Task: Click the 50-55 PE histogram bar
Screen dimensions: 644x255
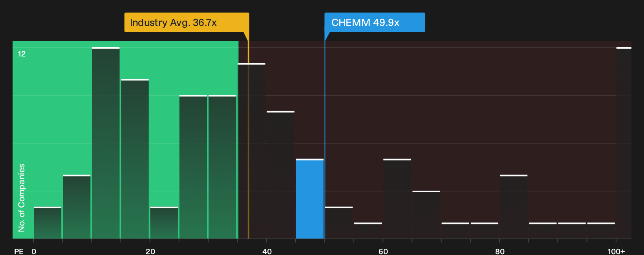Action: coord(339,222)
